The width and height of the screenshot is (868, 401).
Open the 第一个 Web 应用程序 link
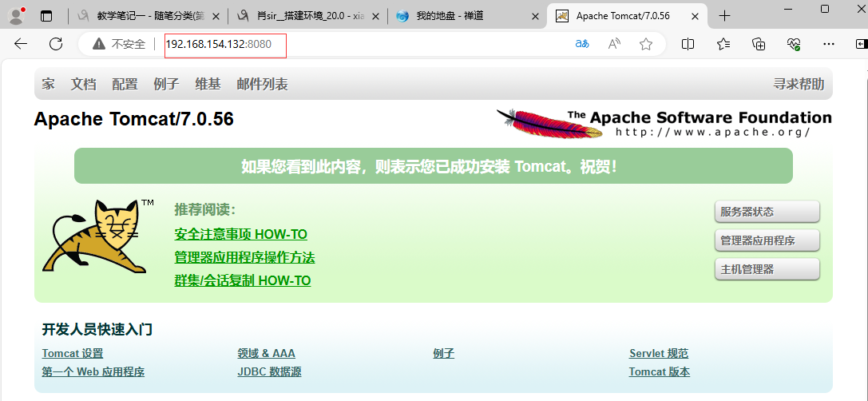[x=93, y=371]
